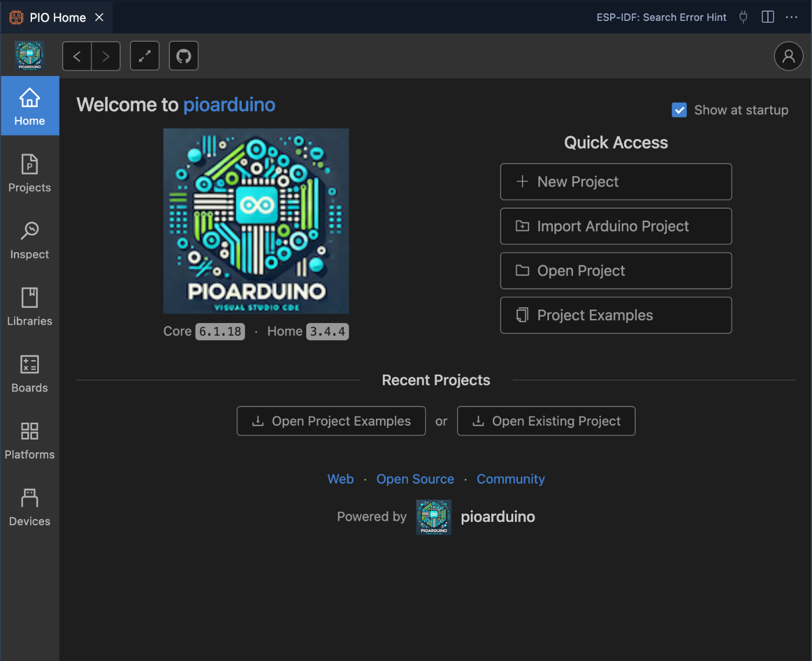Open the Boards sidebar section
Viewport: 812px width, 661px height.
pyautogui.click(x=30, y=373)
